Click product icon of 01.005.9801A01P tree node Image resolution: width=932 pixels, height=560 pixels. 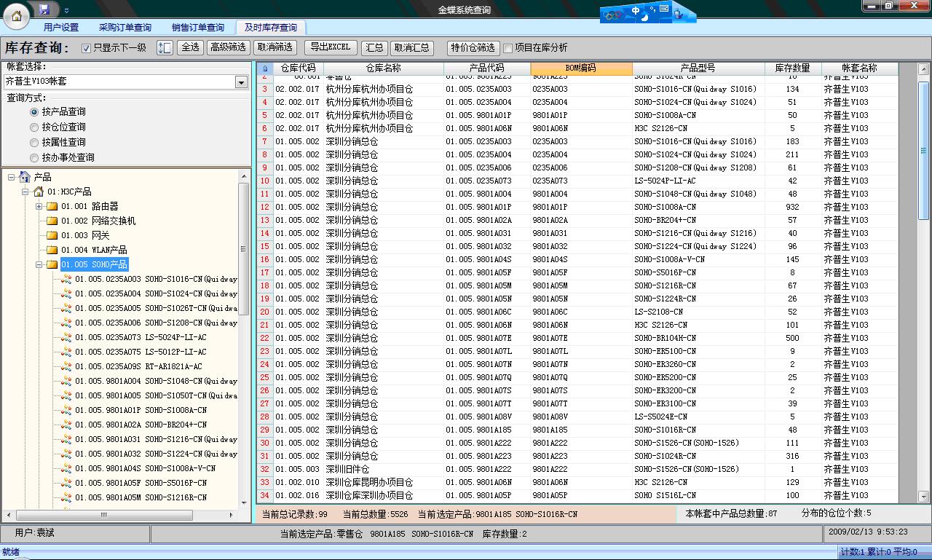tap(66, 410)
